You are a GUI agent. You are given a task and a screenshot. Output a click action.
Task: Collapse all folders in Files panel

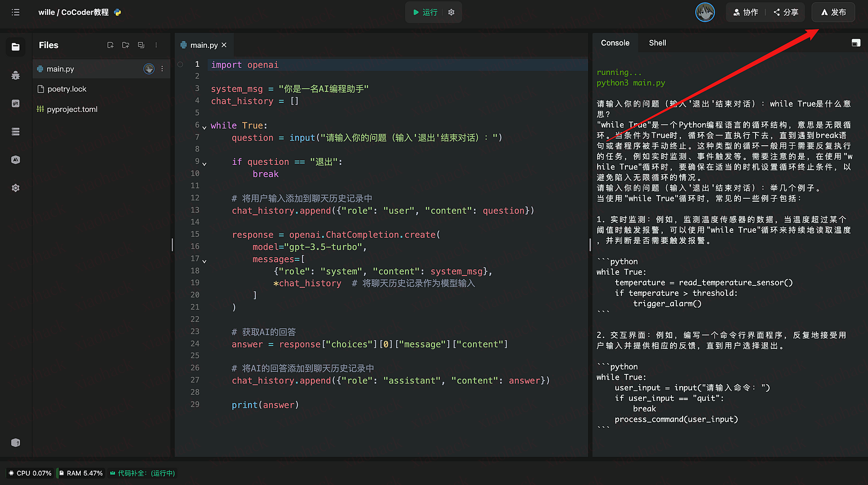[141, 45]
